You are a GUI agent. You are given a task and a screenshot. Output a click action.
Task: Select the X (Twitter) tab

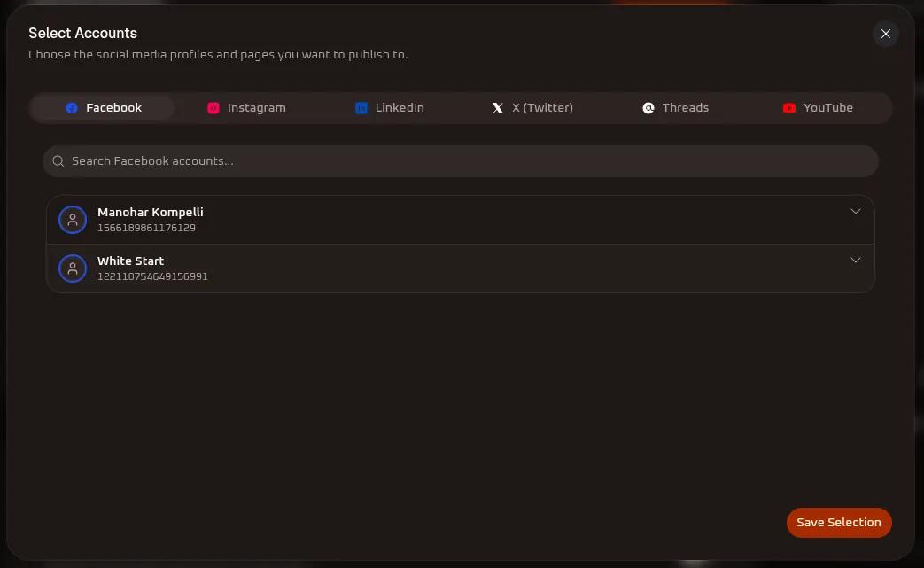532,108
